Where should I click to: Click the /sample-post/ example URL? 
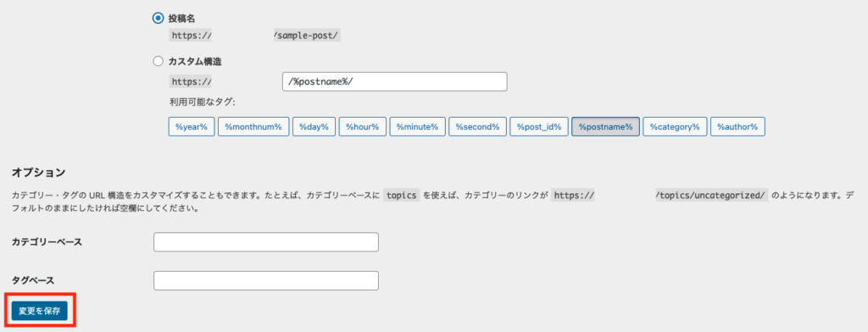point(307,36)
